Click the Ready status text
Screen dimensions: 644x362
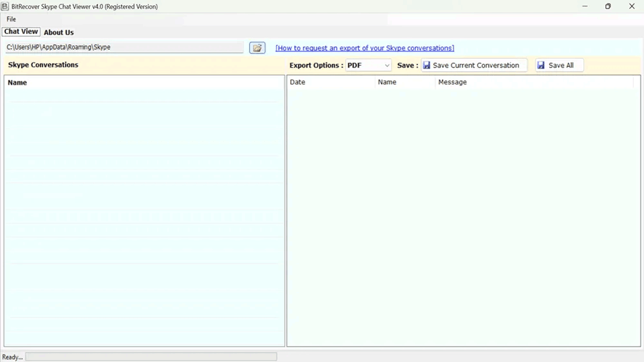coord(13,357)
